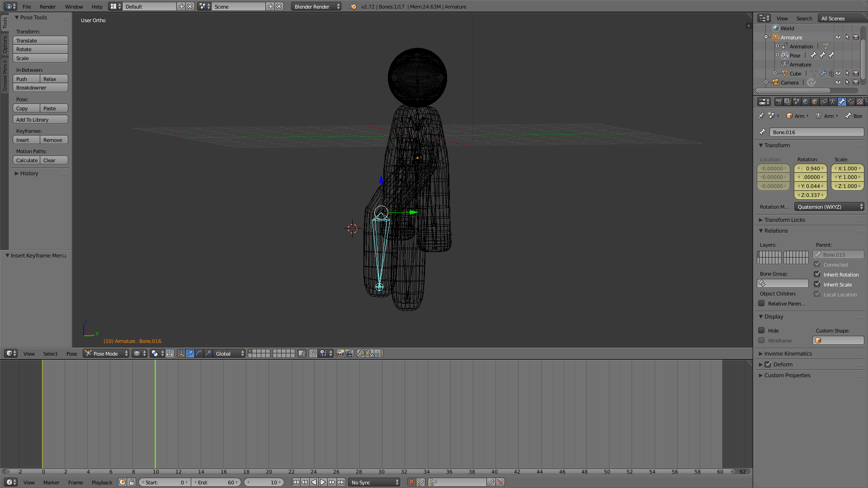The width and height of the screenshot is (868, 488).
Task: Click the Breakdowner button
Action: [x=40, y=88]
